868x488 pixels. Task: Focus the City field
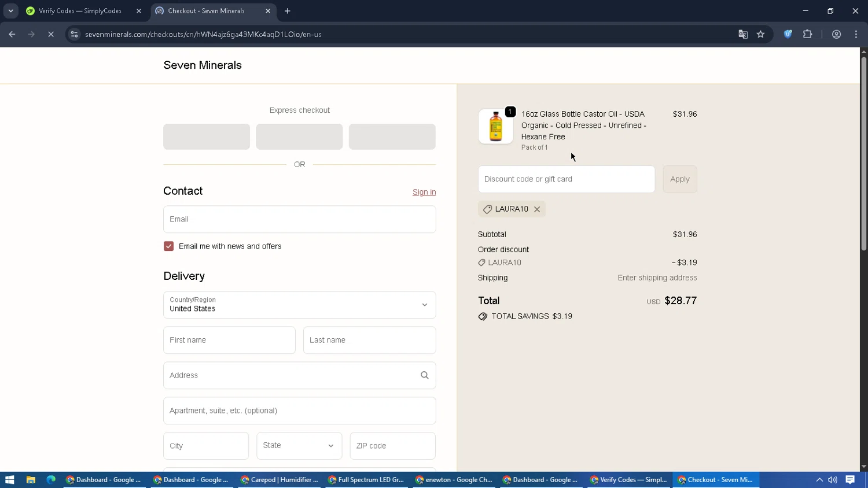coord(206,446)
